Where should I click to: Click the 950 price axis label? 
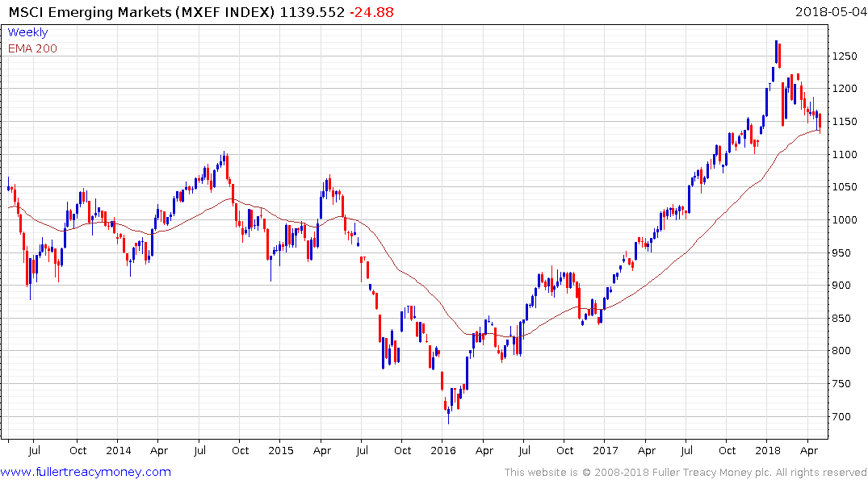click(x=841, y=252)
